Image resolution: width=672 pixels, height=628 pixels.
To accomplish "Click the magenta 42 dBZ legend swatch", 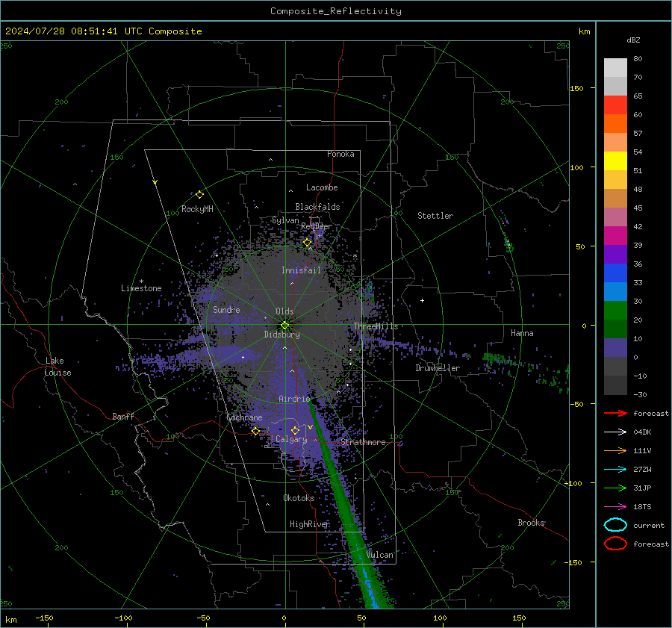I will 615,235.
